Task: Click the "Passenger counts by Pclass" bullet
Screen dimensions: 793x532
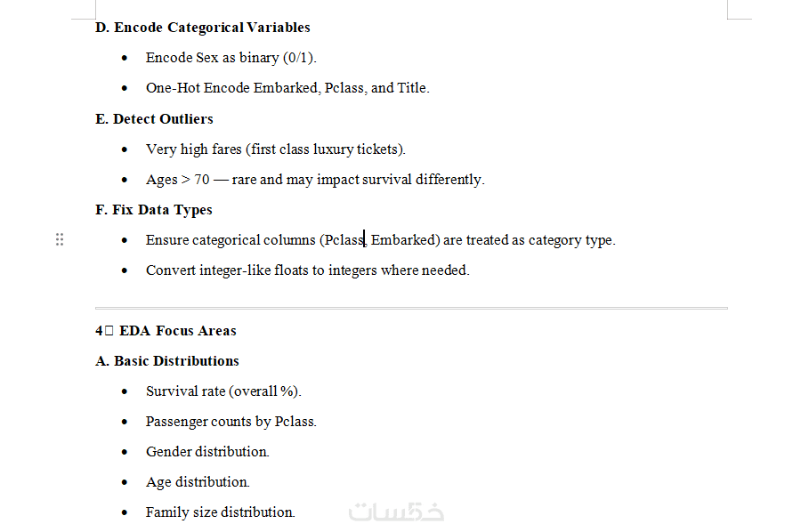Action: [231, 422]
